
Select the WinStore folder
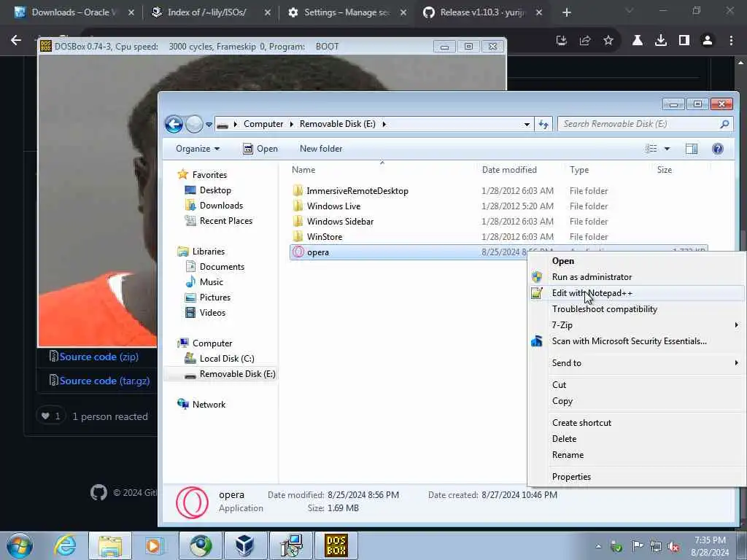[x=325, y=237]
